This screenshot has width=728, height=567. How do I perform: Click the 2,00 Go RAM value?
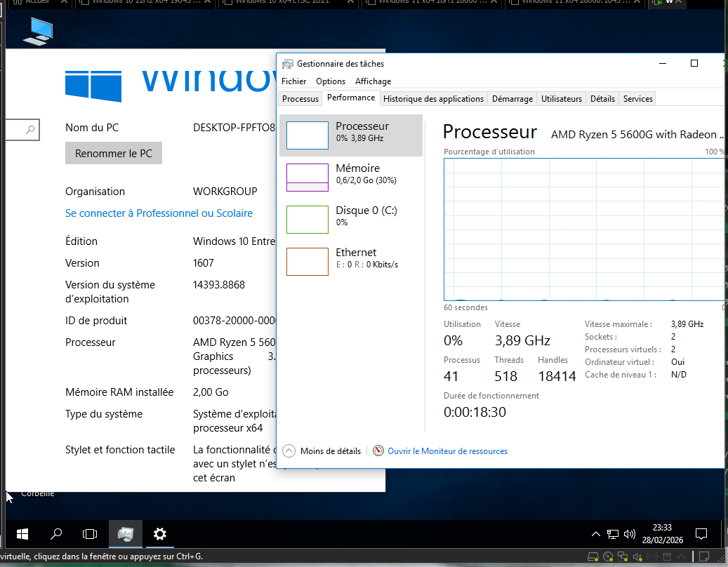click(211, 392)
